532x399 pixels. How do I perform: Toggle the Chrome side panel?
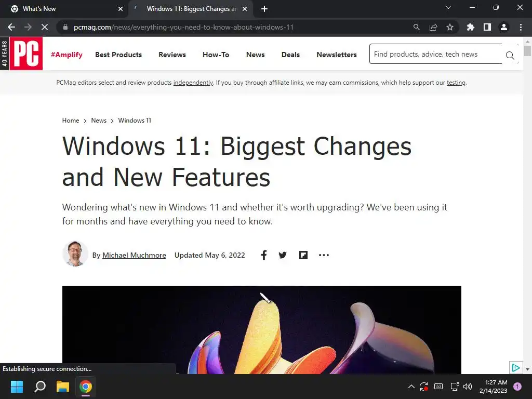[487, 27]
